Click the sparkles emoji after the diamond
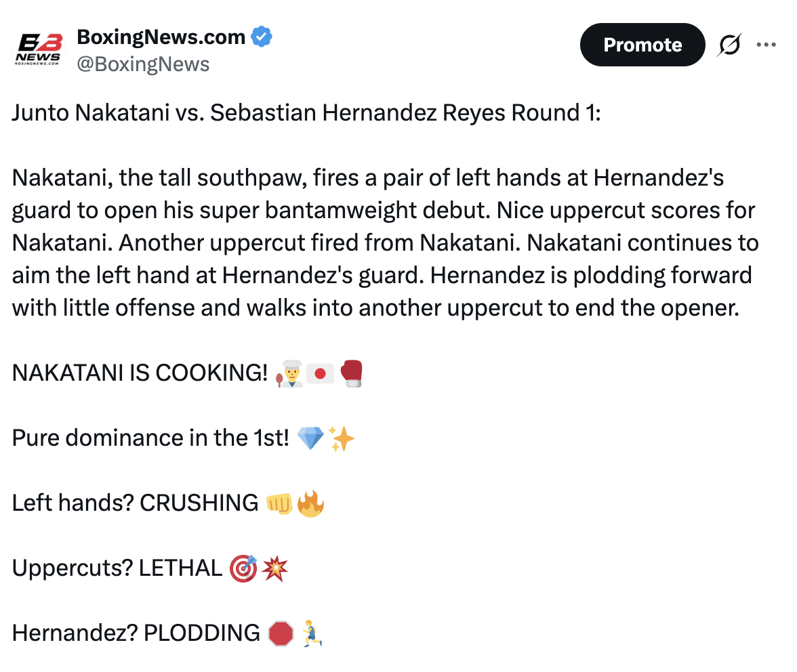797x672 pixels. (x=341, y=438)
